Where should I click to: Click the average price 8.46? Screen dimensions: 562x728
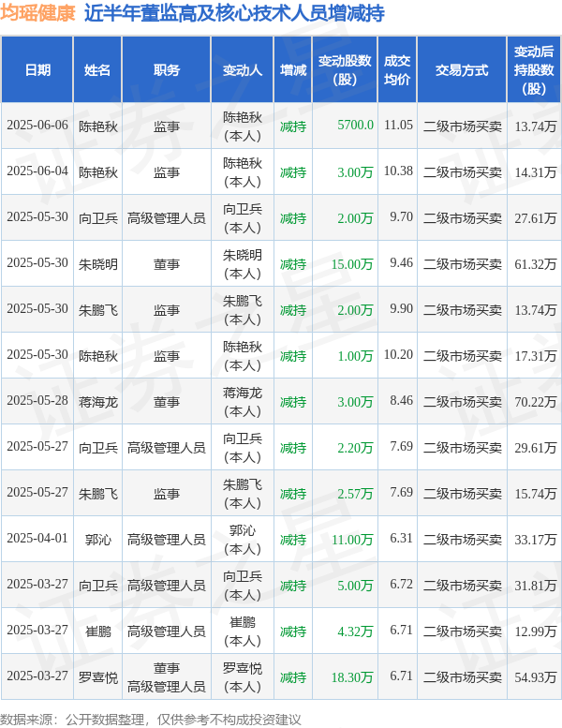(402, 401)
